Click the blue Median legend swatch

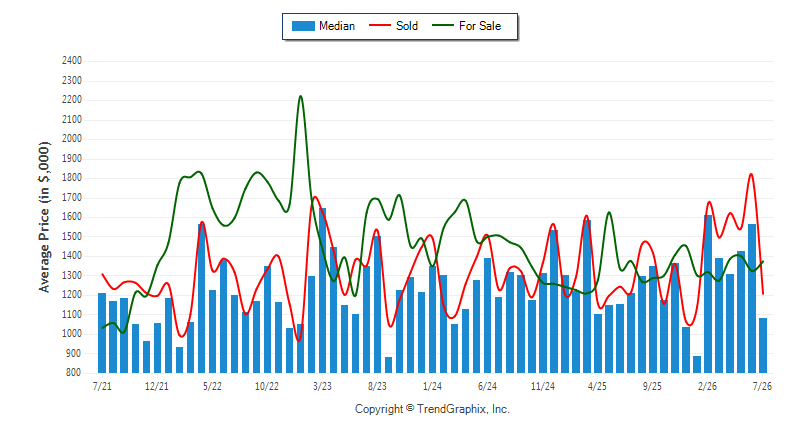pos(303,26)
